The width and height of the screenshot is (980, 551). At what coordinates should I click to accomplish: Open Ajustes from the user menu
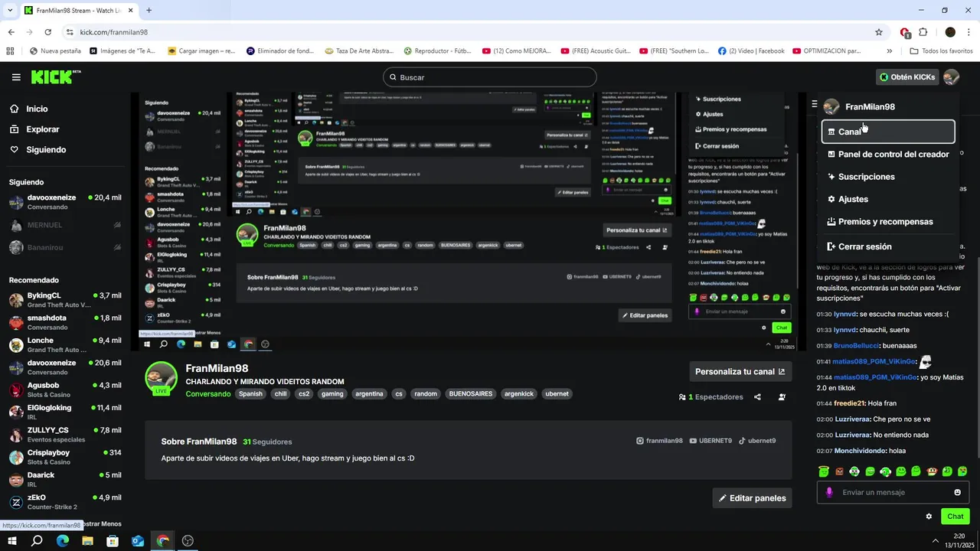(x=888, y=199)
